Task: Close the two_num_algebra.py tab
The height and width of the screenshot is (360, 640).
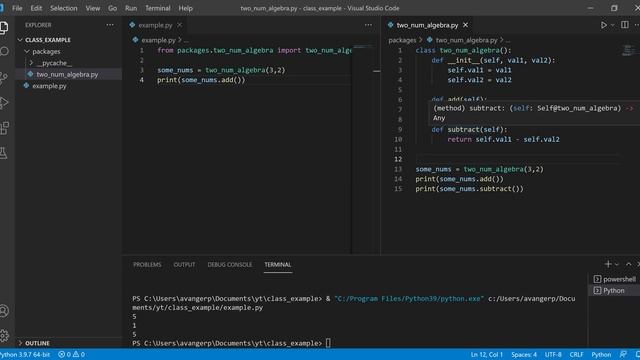Action: click(465, 25)
